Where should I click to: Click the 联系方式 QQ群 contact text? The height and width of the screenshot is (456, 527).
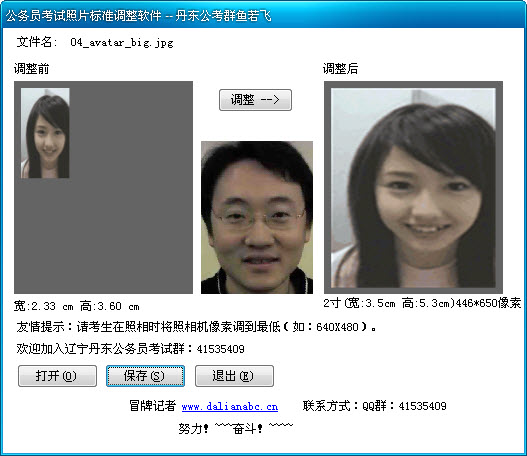pyautogui.click(x=374, y=406)
